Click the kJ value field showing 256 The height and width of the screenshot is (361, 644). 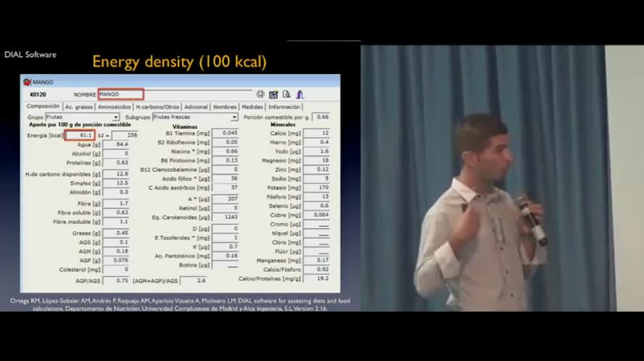[x=125, y=135]
